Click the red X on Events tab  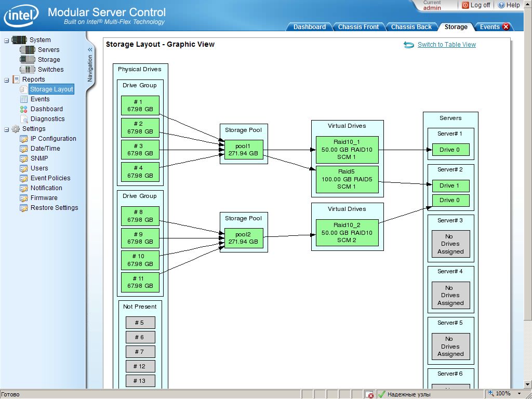506,27
